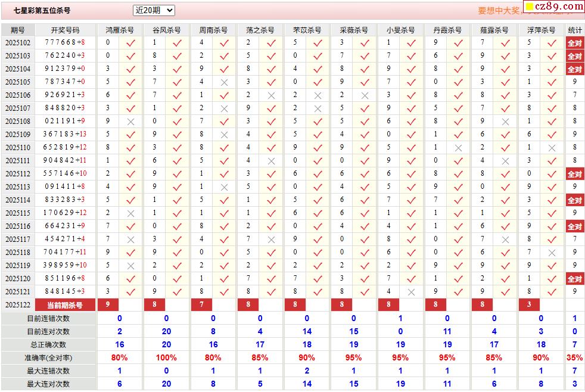Viewport: 585px width, 392px height.
Task: Select the 鸿雁杀号 column header
Action: (120, 30)
